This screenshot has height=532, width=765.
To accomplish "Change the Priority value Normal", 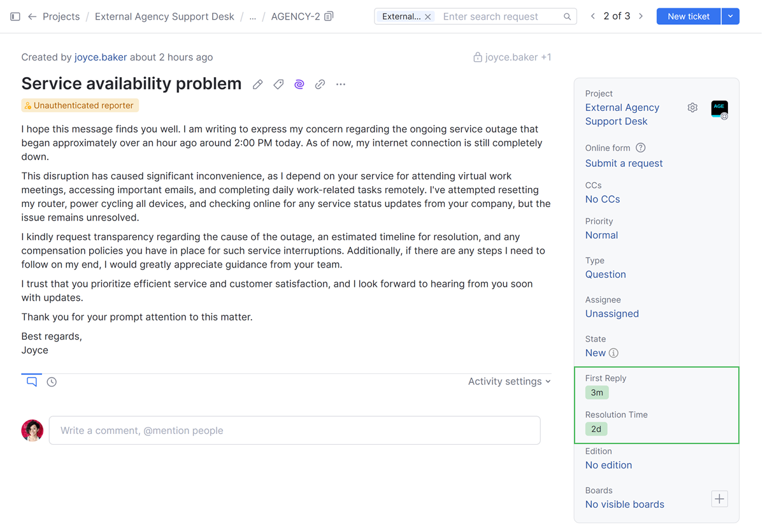I will (601, 235).
